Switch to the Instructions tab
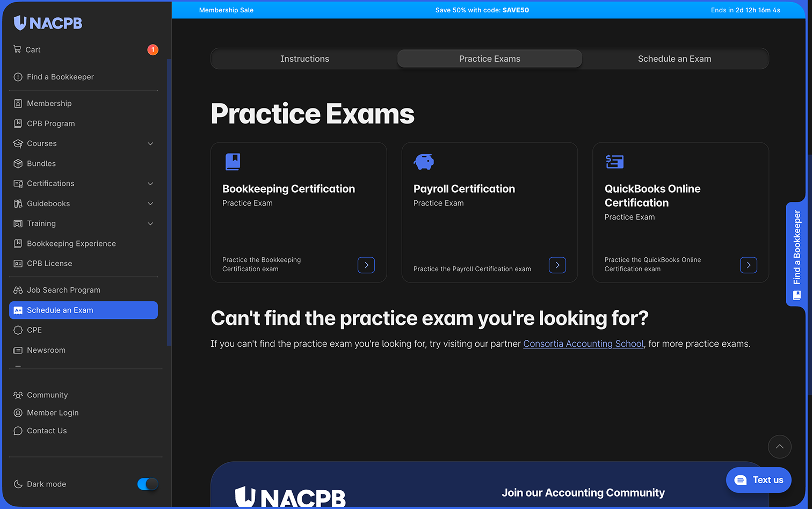This screenshot has height=509, width=812. [x=305, y=59]
